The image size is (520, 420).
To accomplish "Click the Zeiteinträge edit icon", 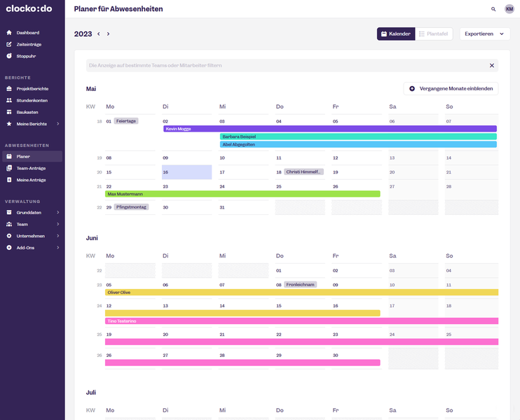I will [x=9, y=44].
